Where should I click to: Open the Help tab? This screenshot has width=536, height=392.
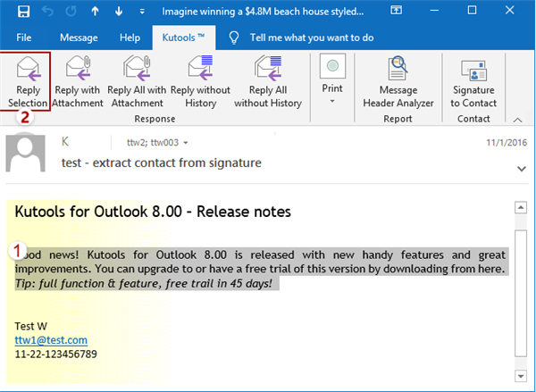130,38
